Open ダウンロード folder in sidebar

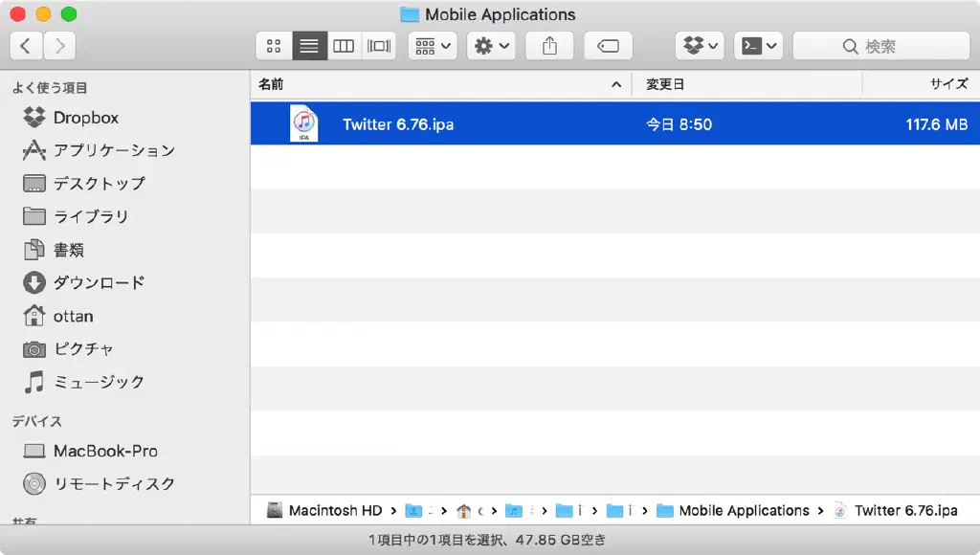pos(99,282)
